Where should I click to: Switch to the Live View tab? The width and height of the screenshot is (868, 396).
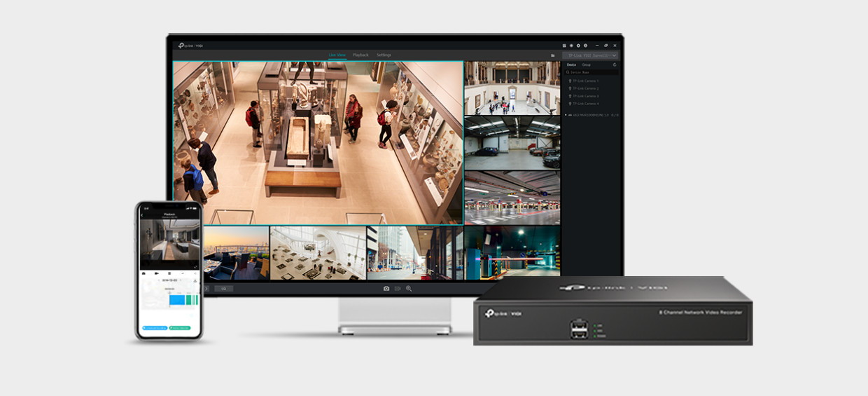[337, 55]
